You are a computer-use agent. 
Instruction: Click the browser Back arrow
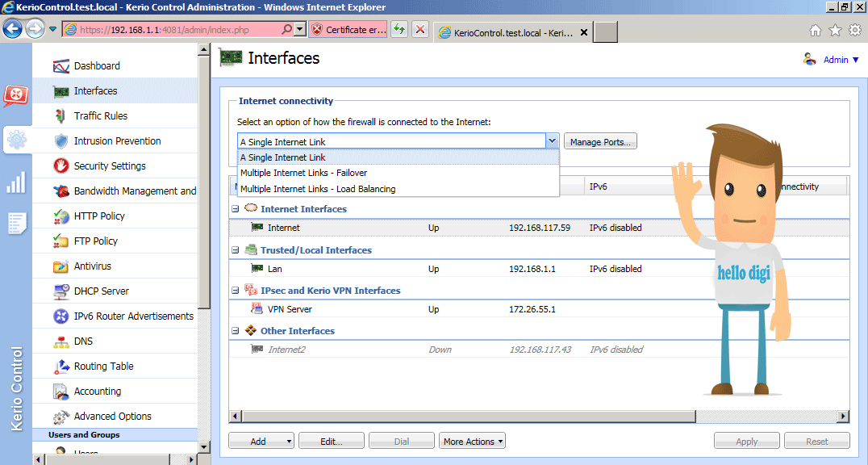(x=12, y=29)
